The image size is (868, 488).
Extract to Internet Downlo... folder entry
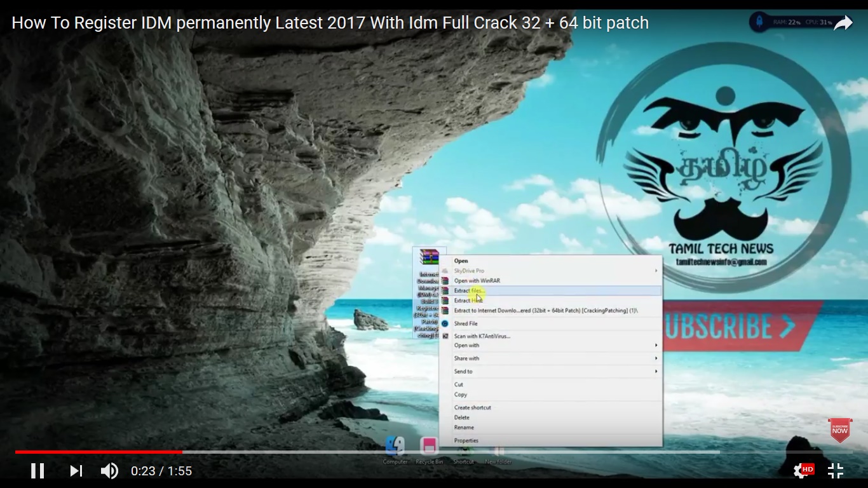(x=551, y=311)
